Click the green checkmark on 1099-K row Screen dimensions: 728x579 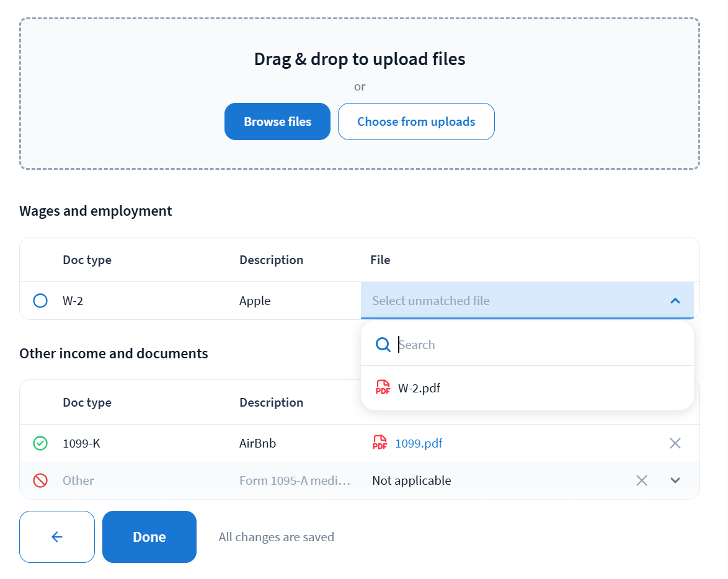tap(40, 443)
